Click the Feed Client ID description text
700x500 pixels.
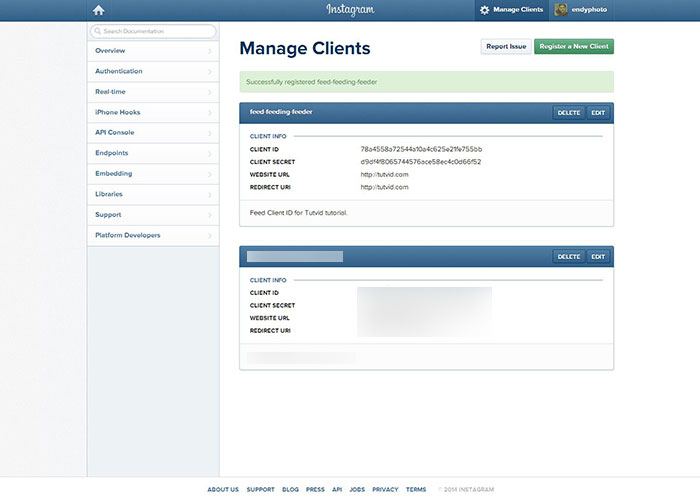click(298, 213)
